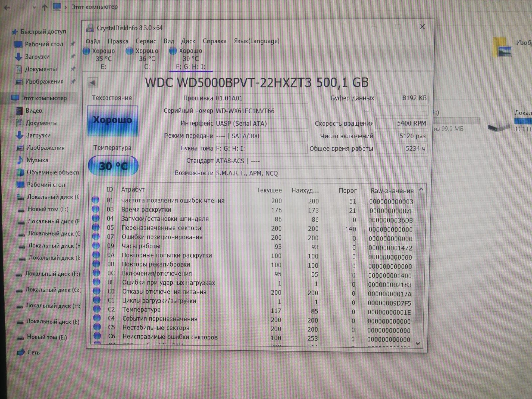
Task: Click the 30 °C temperature button
Action: pyautogui.click(x=113, y=166)
